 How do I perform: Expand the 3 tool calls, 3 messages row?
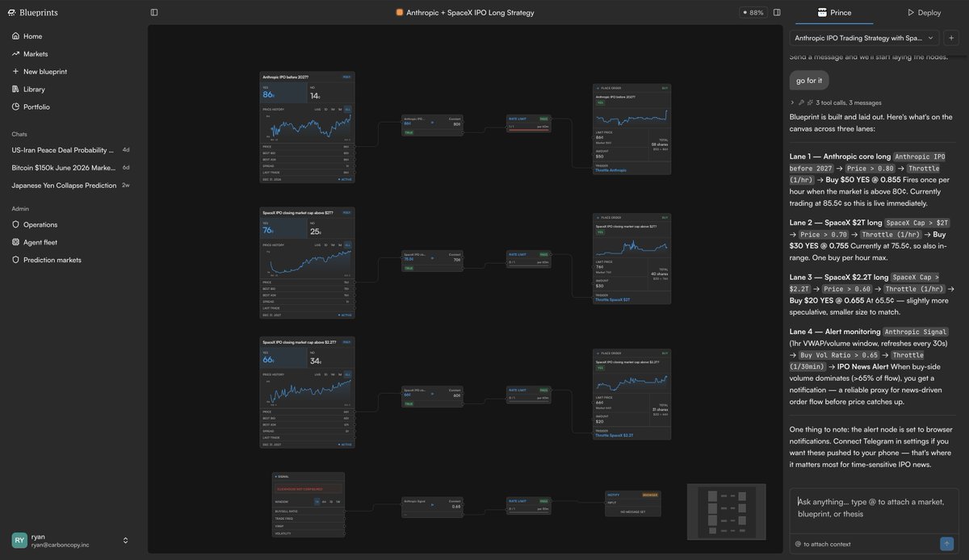(836, 102)
